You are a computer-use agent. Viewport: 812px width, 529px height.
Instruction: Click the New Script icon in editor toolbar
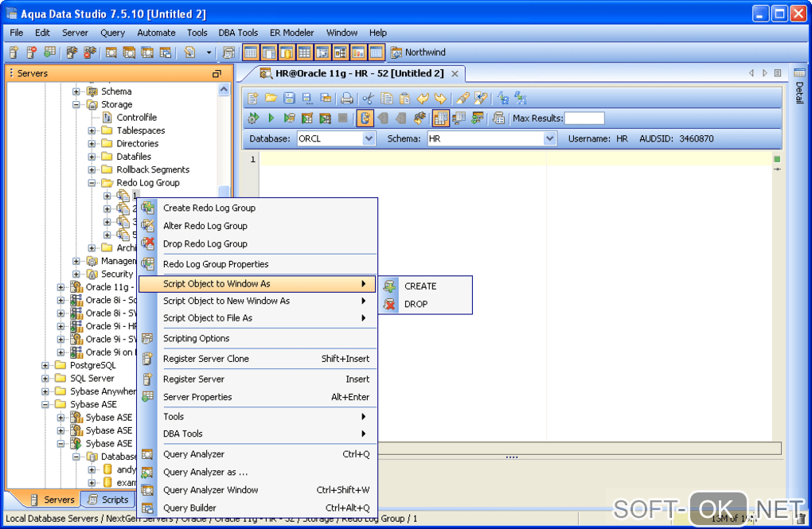(x=252, y=98)
